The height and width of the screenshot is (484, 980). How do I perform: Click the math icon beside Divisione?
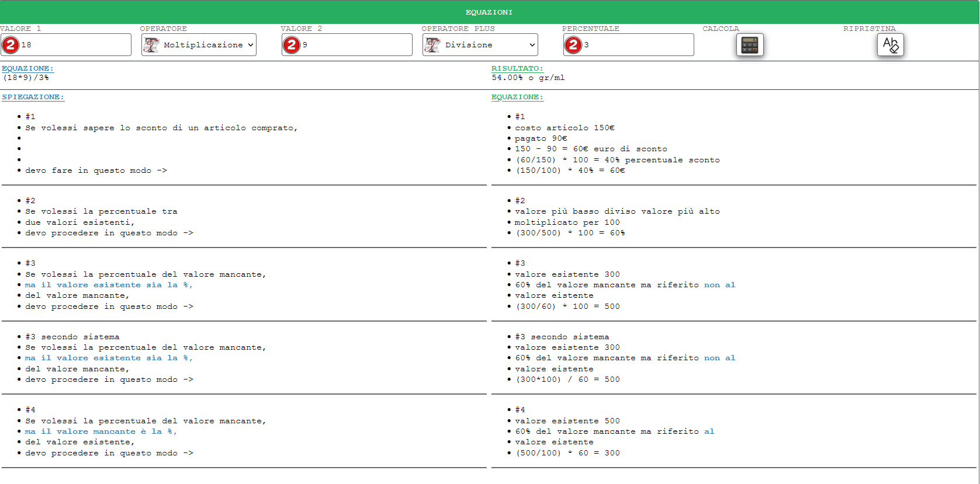(433, 45)
